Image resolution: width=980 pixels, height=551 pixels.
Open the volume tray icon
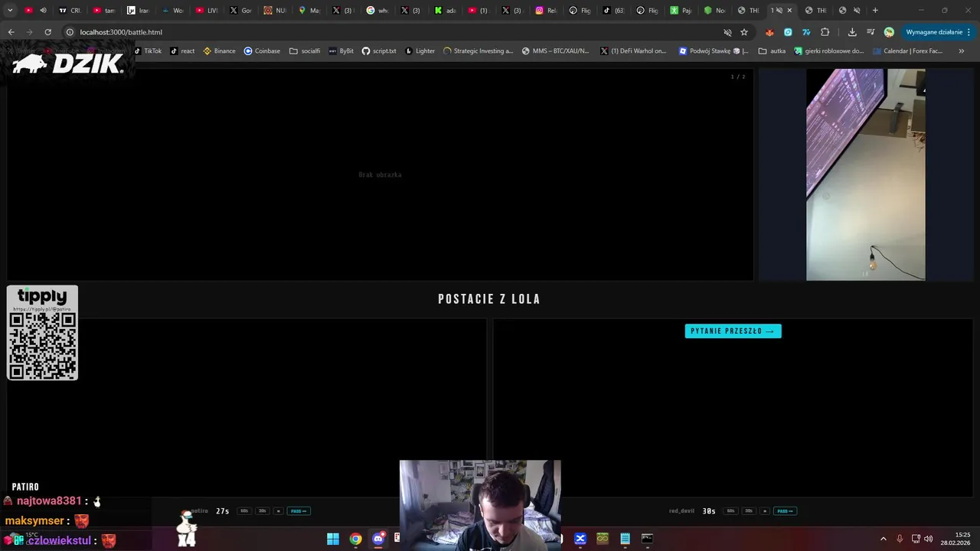click(928, 539)
